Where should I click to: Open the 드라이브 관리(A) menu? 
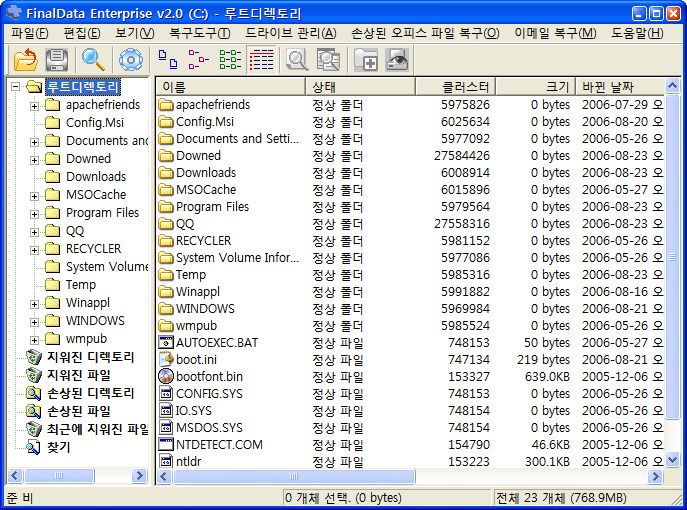(290, 33)
